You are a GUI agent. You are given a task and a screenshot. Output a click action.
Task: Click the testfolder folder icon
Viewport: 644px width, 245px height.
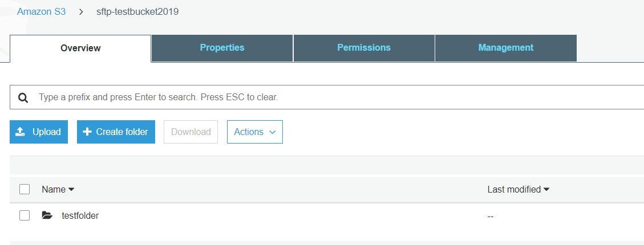click(x=47, y=215)
